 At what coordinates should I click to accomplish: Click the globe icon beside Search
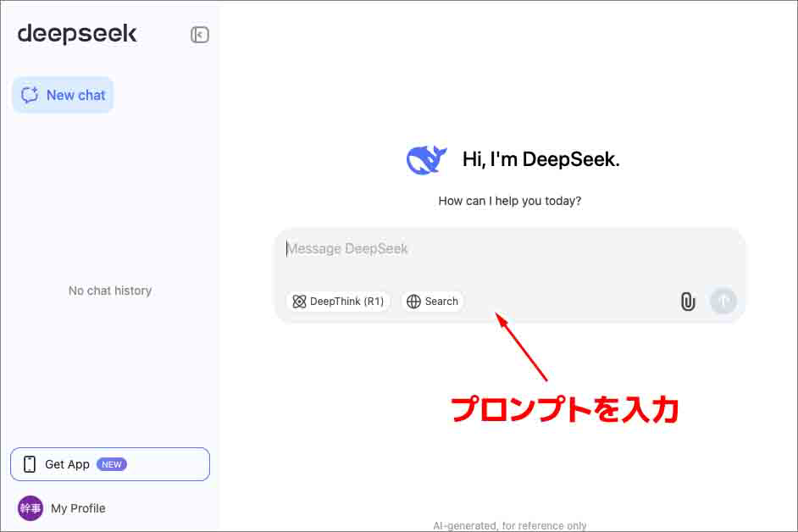(x=413, y=302)
